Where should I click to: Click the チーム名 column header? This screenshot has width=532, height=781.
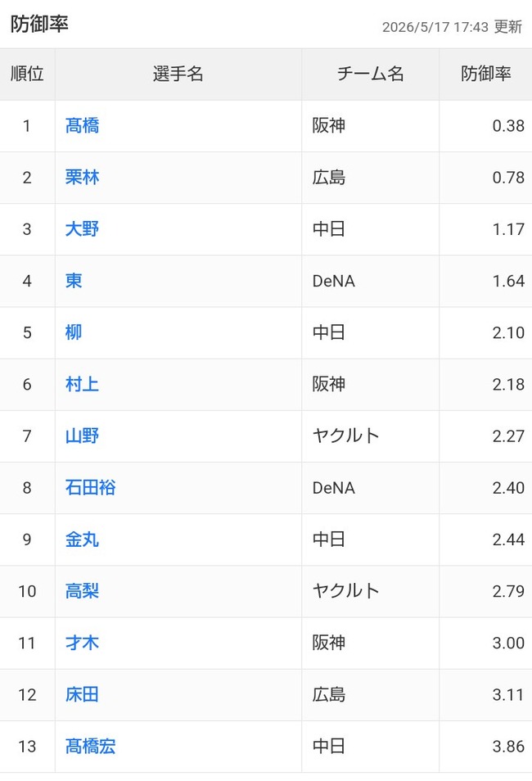(x=370, y=74)
